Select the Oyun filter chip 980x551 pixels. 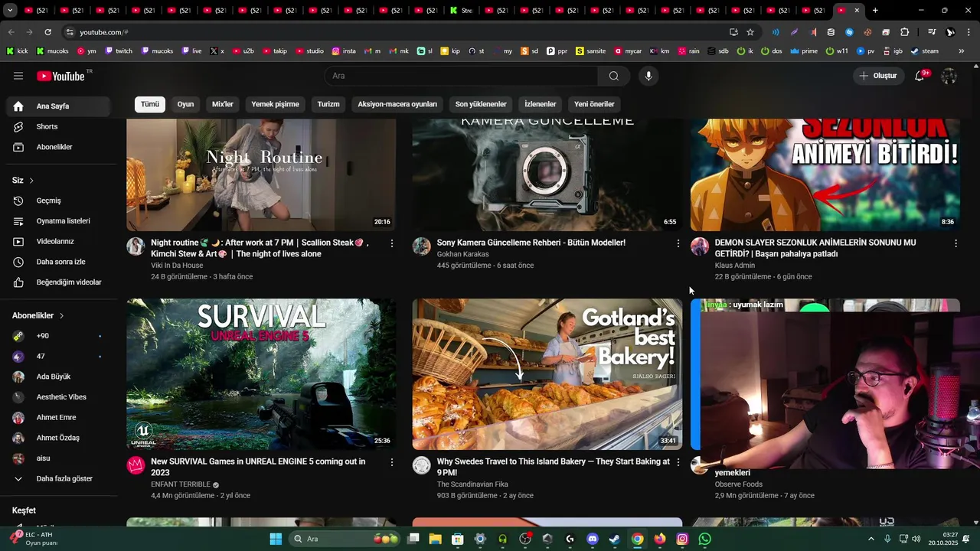tap(186, 104)
